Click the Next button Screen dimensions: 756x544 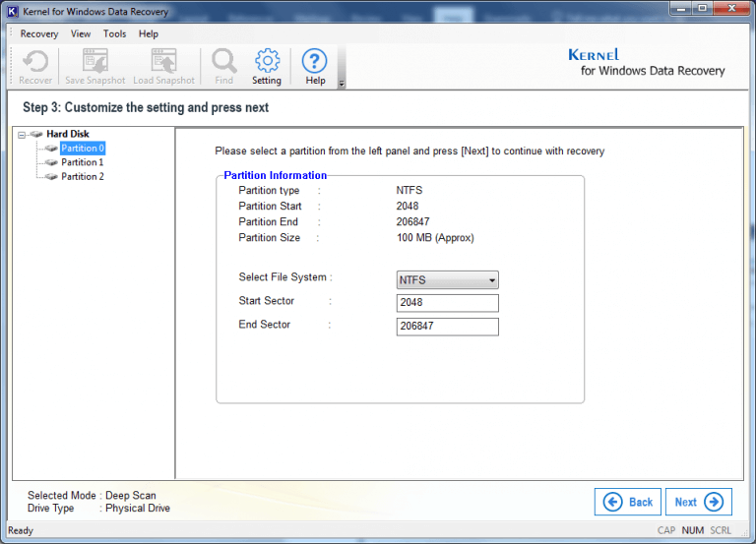[x=699, y=502]
